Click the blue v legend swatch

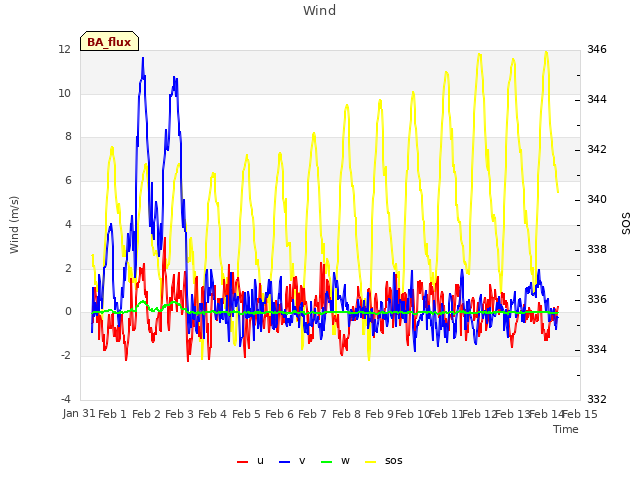pos(284,462)
